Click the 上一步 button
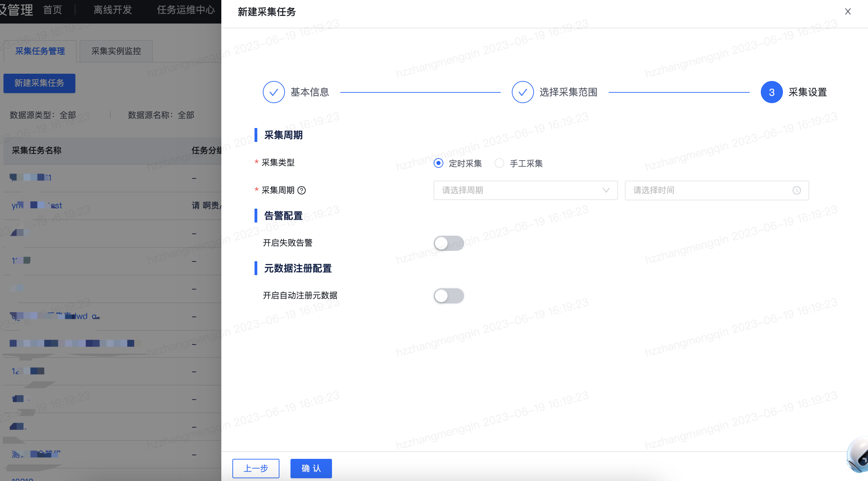This screenshot has height=481, width=868. click(256, 468)
